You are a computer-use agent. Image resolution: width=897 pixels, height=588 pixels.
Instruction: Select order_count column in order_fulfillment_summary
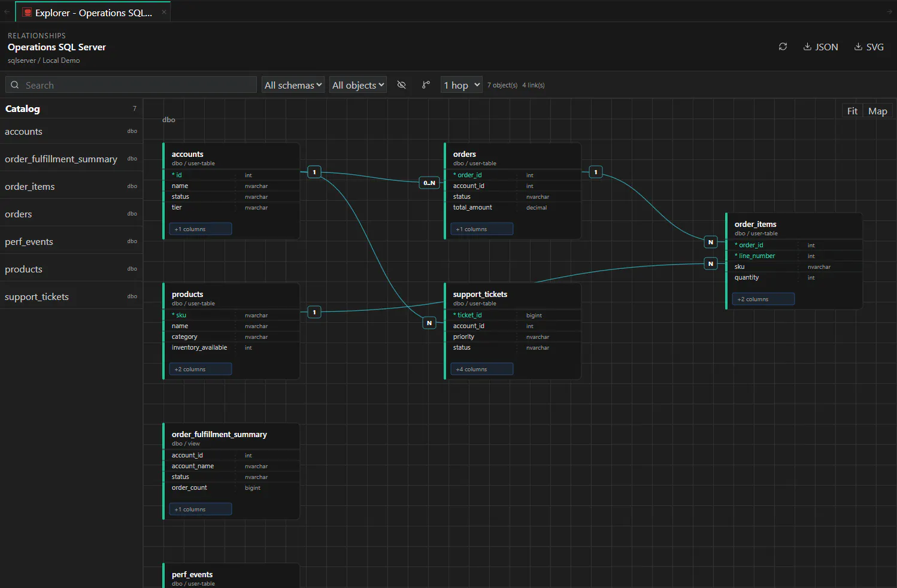coord(232,487)
